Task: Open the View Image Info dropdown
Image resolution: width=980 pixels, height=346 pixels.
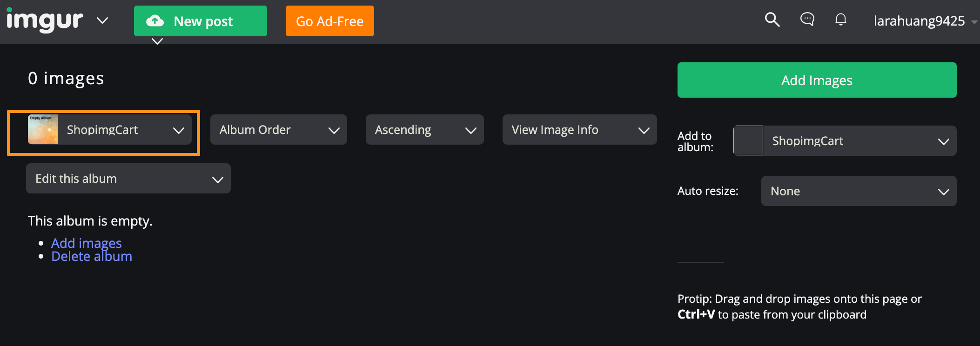Action: point(579,130)
